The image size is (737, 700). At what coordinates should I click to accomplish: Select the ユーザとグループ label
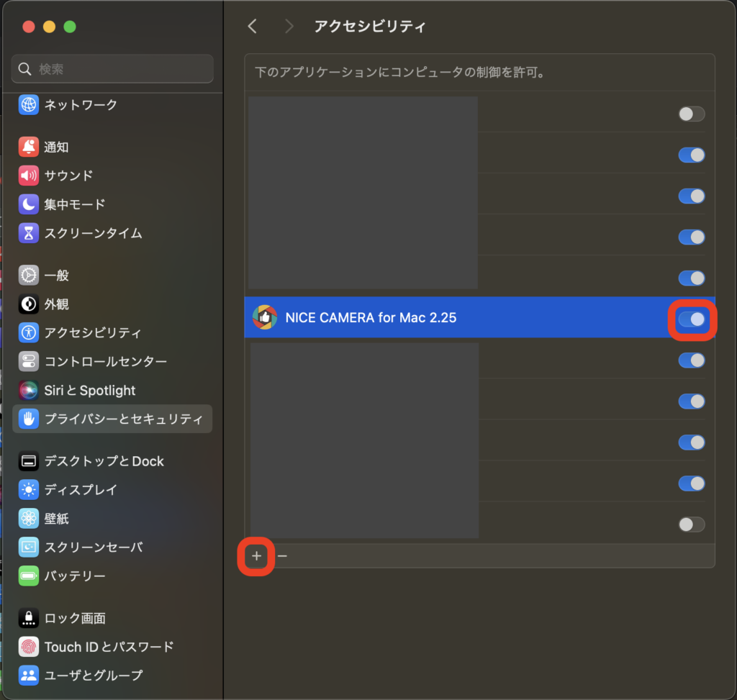click(x=94, y=676)
